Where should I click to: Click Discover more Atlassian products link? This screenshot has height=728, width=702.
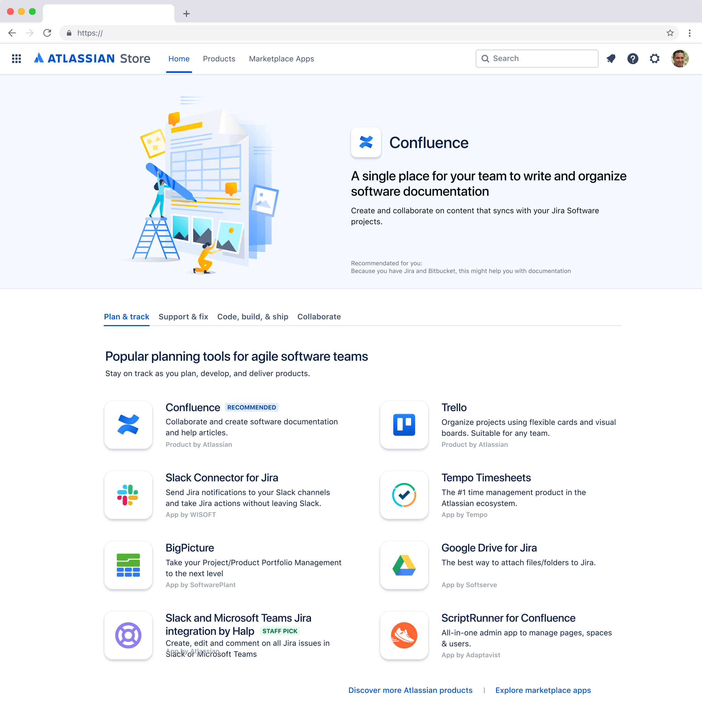click(410, 690)
